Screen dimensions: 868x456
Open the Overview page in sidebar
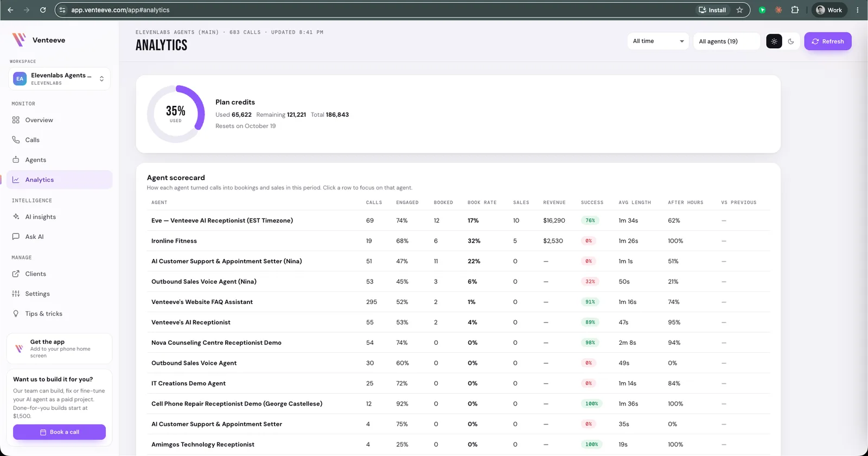(x=60, y=120)
